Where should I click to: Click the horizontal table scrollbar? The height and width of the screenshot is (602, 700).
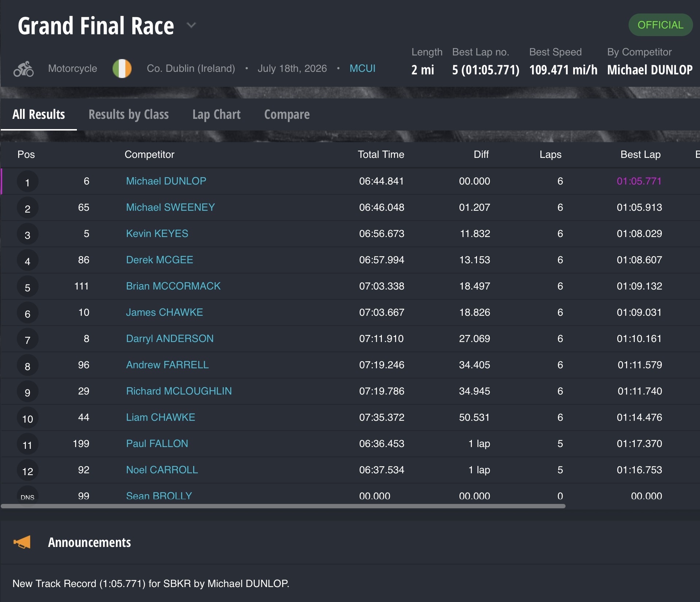click(x=283, y=506)
